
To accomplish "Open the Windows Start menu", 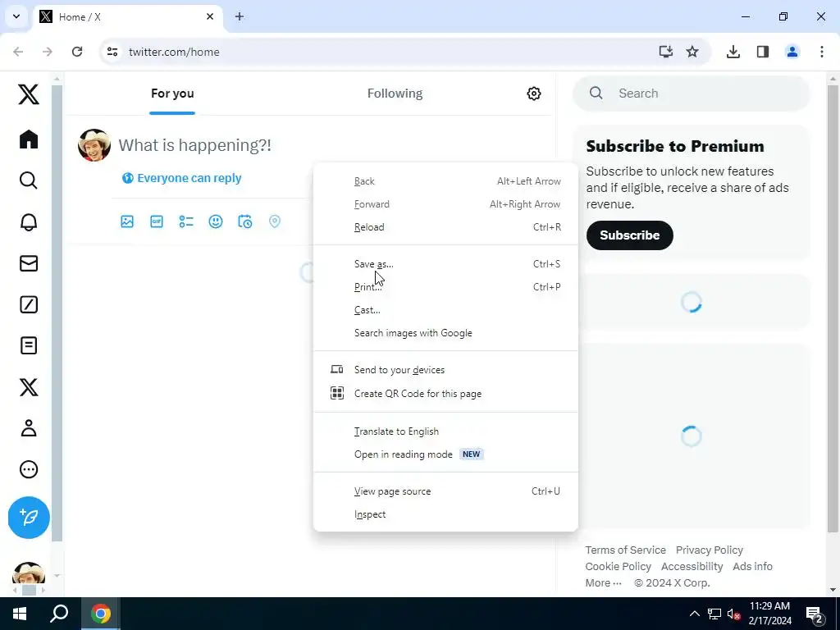I will (20, 614).
